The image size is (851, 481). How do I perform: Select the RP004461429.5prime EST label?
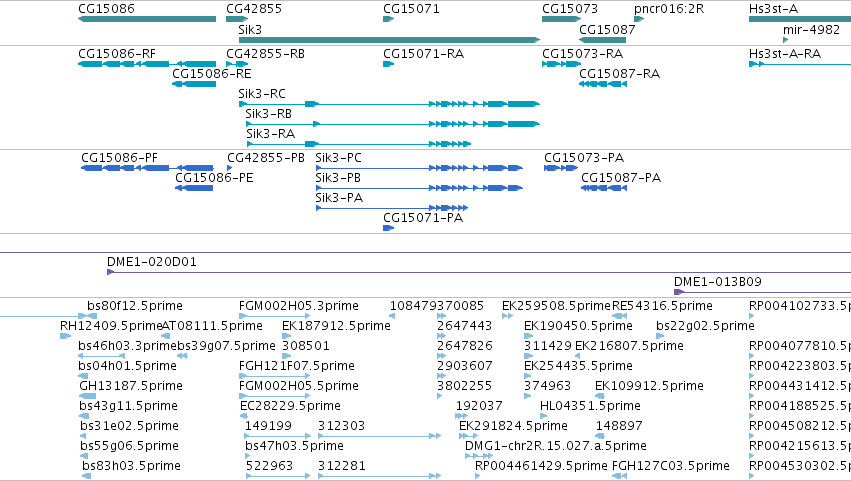[541, 466]
